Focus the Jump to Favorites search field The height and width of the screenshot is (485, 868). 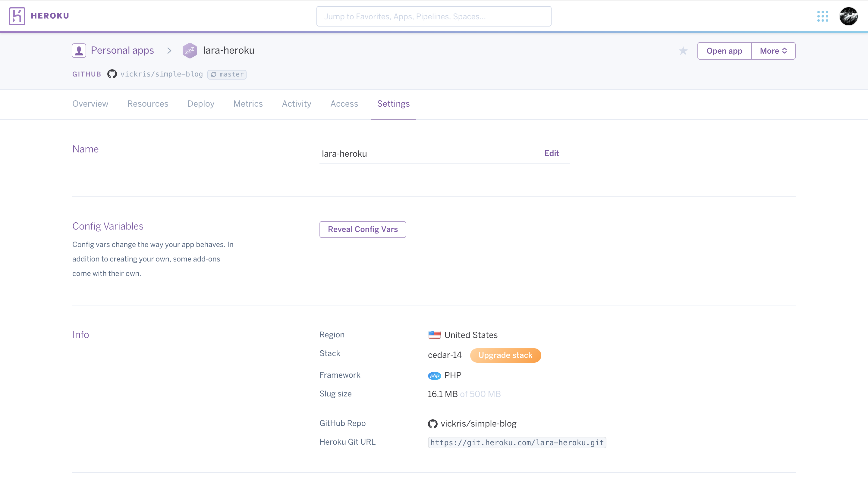(x=434, y=16)
